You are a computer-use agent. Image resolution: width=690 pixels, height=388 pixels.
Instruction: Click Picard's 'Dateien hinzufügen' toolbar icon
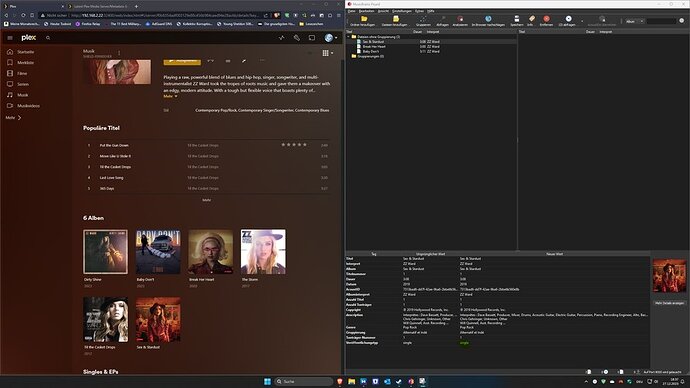point(395,19)
